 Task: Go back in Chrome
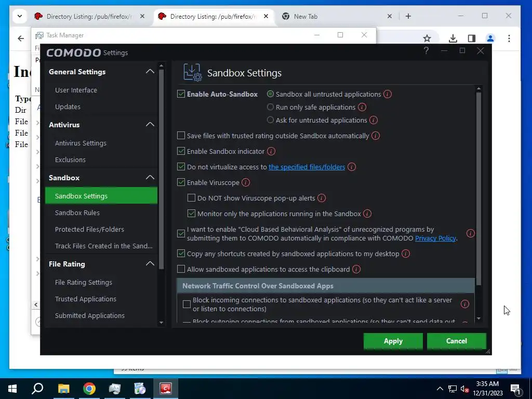(x=21, y=38)
